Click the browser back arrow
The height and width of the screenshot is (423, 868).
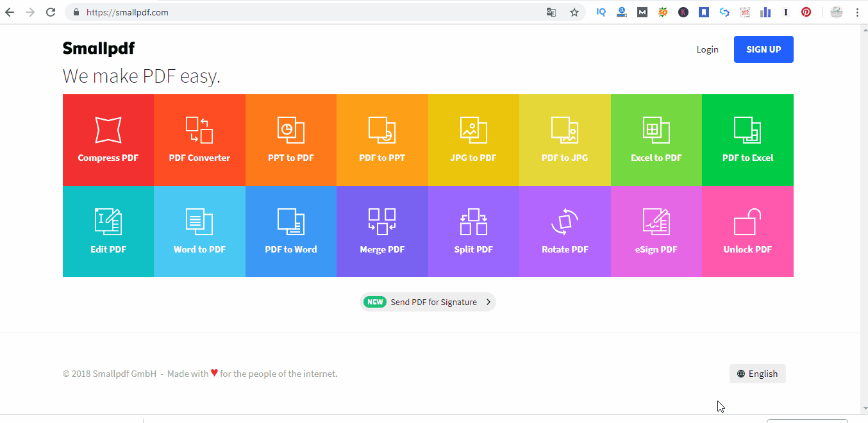click(10, 12)
